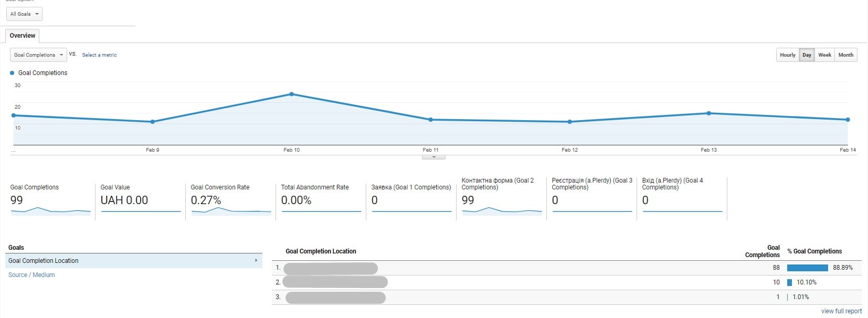Select the Вхід Goal 4 Completions scorecard

[x=682, y=198]
